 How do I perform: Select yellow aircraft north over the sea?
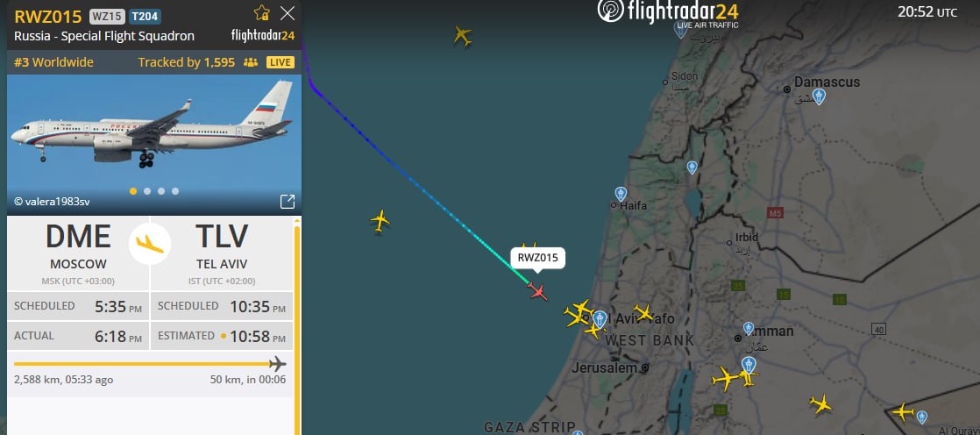463,36
